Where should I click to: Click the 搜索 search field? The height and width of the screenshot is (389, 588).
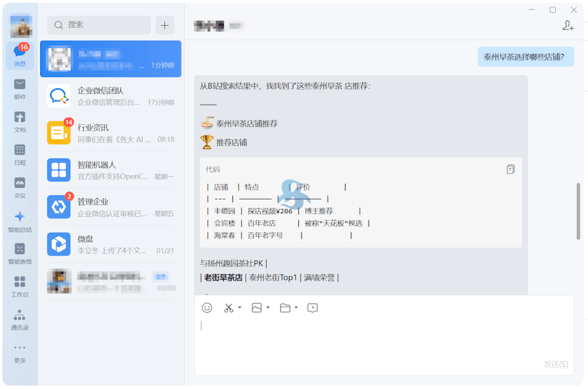click(99, 25)
